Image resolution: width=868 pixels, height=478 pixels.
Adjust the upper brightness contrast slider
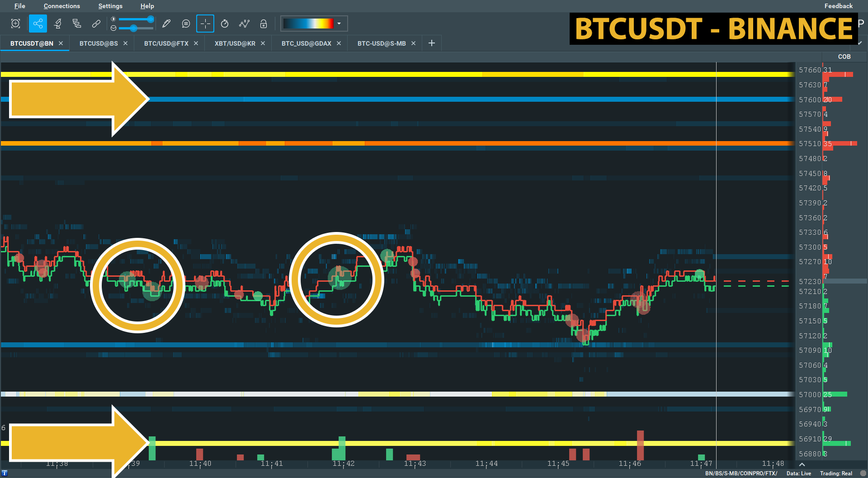point(151,19)
